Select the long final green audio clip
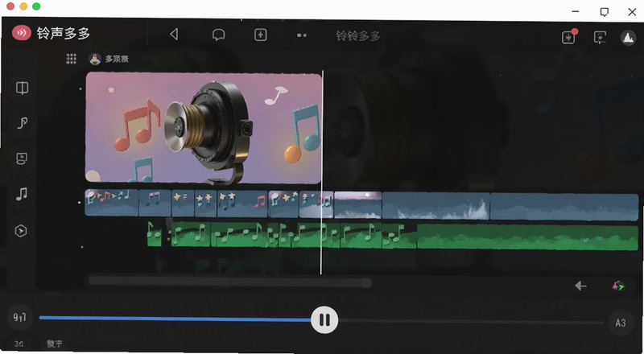This screenshot has width=644, height=354. [527, 237]
